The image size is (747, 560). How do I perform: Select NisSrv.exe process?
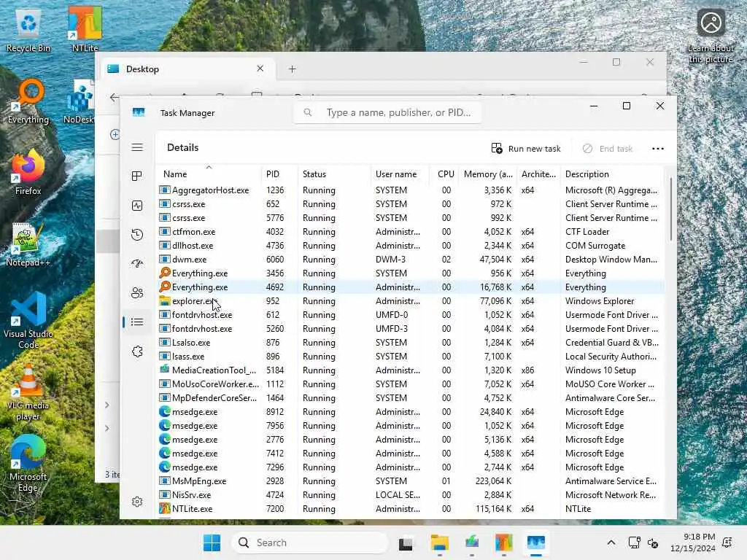(x=410, y=495)
